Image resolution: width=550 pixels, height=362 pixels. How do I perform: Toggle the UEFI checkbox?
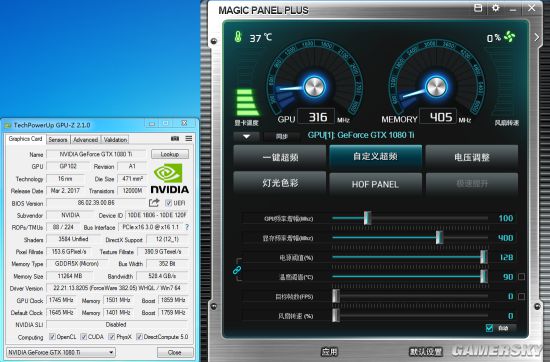pyautogui.click(x=168, y=203)
